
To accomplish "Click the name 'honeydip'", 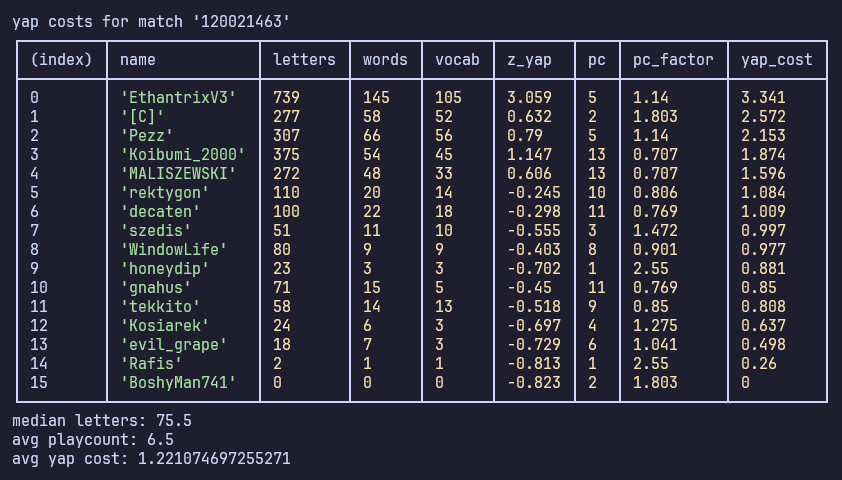I will tap(165, 268).
